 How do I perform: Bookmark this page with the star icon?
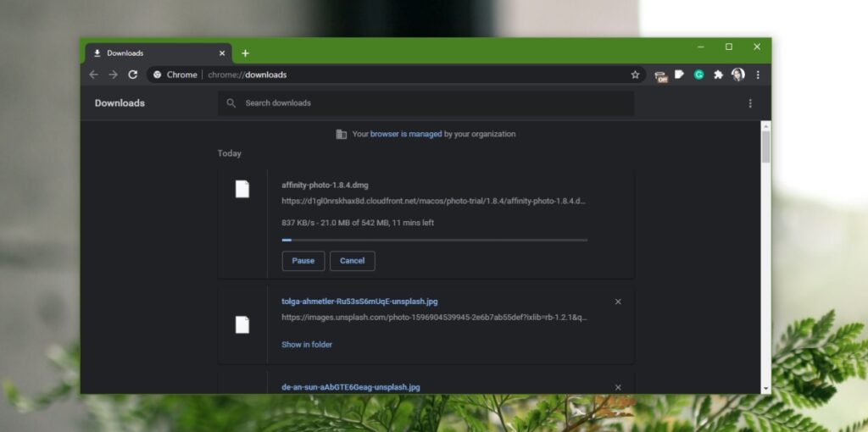pos(635,75)
